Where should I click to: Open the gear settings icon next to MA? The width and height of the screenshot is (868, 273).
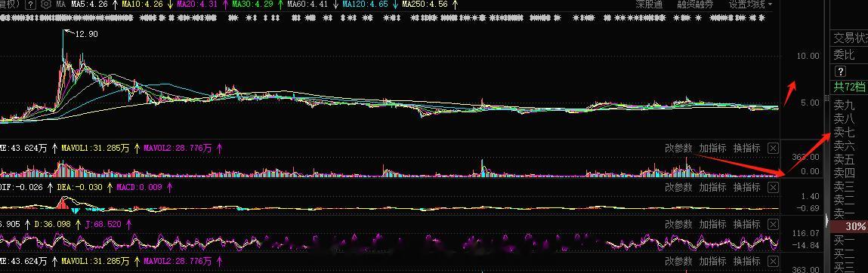pos(46,5)
